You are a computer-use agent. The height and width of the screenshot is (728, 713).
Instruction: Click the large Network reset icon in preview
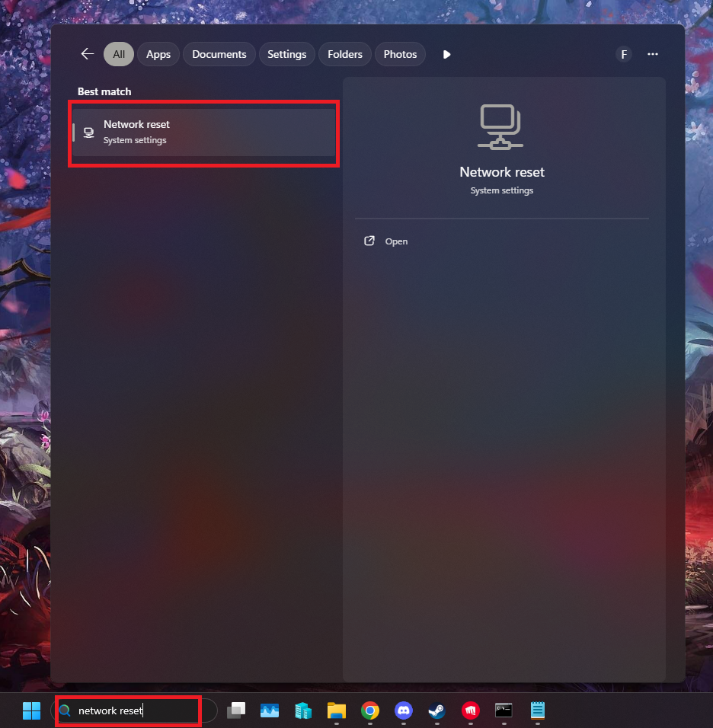[x=501, y=126]
